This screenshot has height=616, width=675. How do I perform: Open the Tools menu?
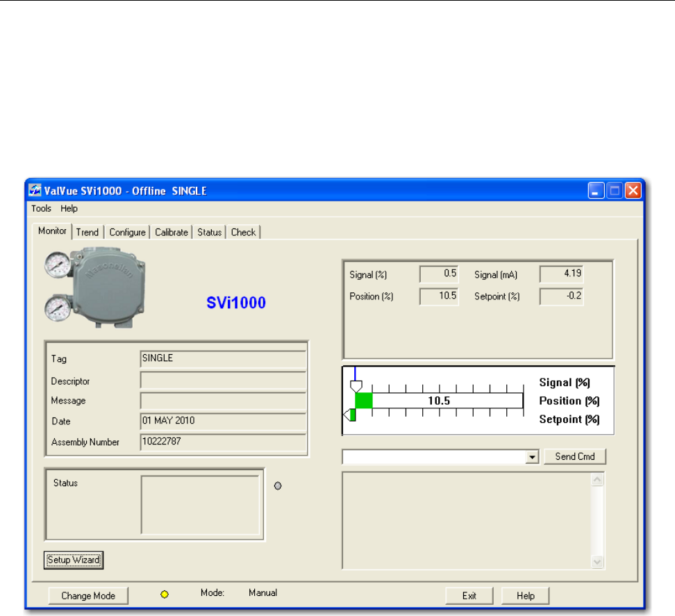(x=42, y=208)
